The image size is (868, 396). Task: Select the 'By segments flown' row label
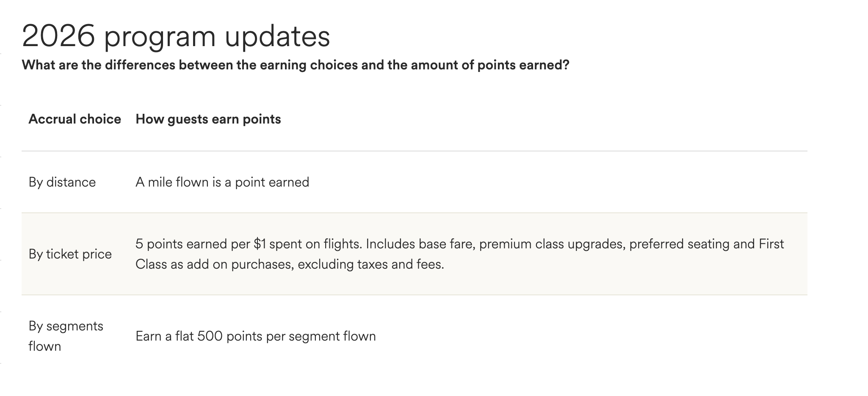tap(66, 336)
